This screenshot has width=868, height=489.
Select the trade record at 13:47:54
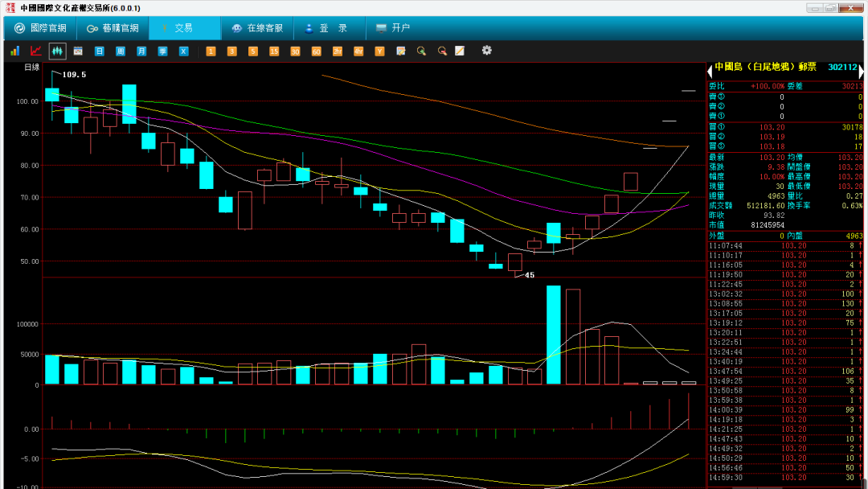785,372
